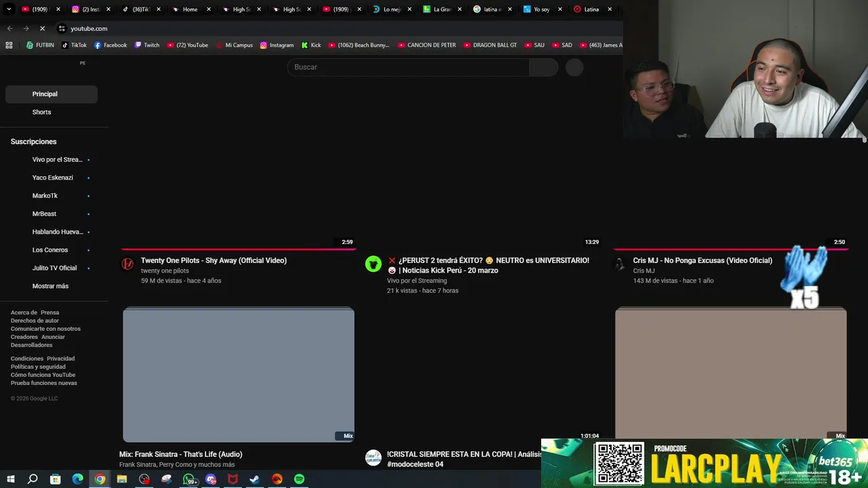Click the voice search microphone button
868x488 pixels.
point(574,67)
